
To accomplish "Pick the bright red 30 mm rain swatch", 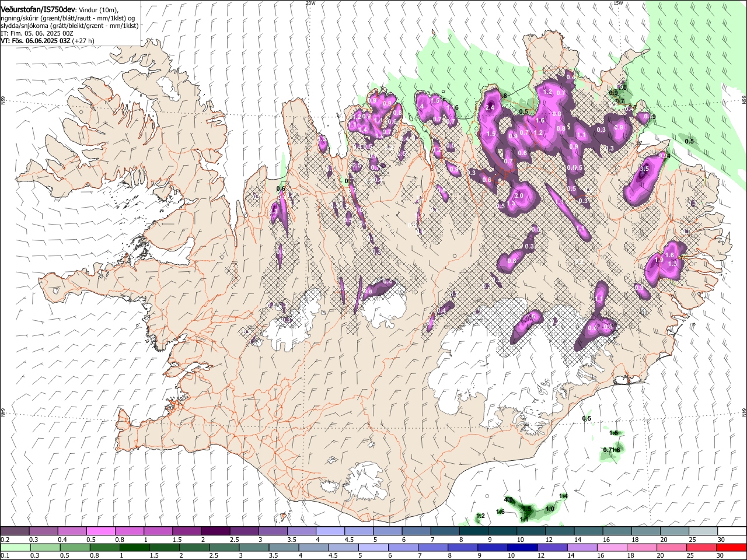I will [731, 547].
